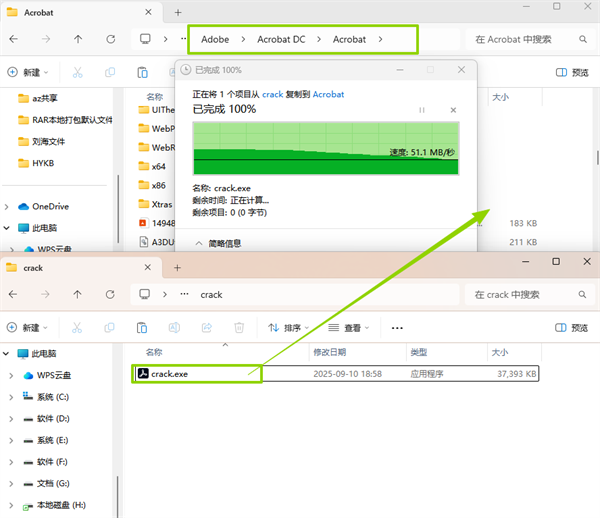Click Back arrow in Acrobat window
The image size is (600, 518).
tap(13, 39)
